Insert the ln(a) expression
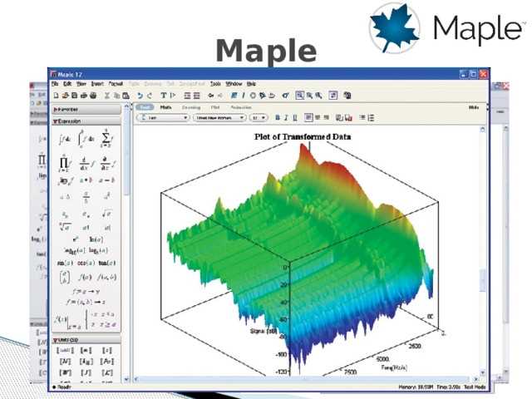 pyautogui.click(x=96, y=239)
